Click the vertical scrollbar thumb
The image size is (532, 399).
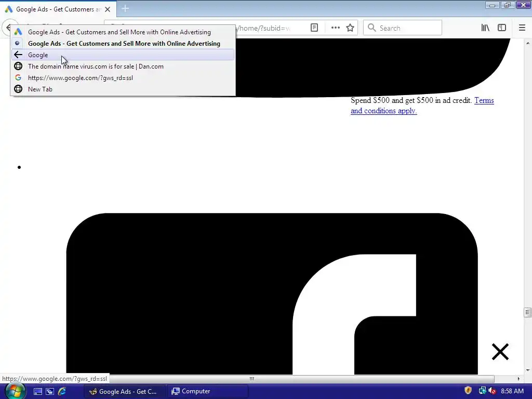tap(527, 312)
